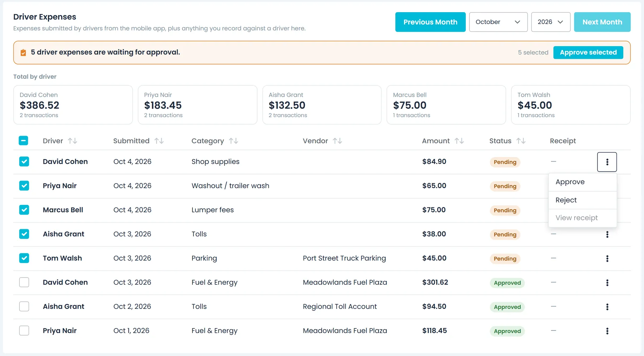Uncheck Tom Walsh's Parking checkbox
Viewport: 644px width, 356px height.
(24, 258)
